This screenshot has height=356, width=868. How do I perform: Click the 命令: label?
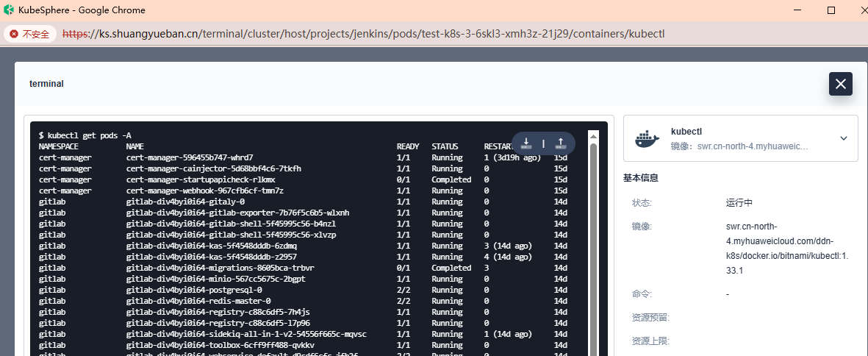tap(642, 294)
